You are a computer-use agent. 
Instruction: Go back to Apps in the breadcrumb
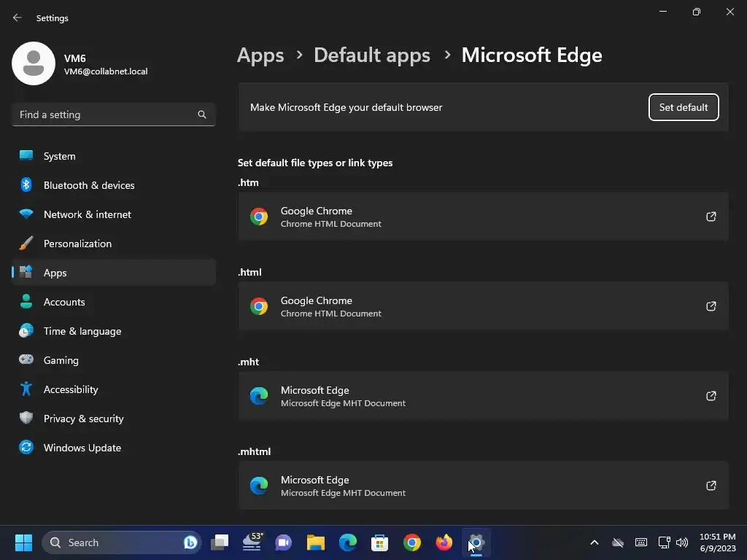(x=260, y=55)
